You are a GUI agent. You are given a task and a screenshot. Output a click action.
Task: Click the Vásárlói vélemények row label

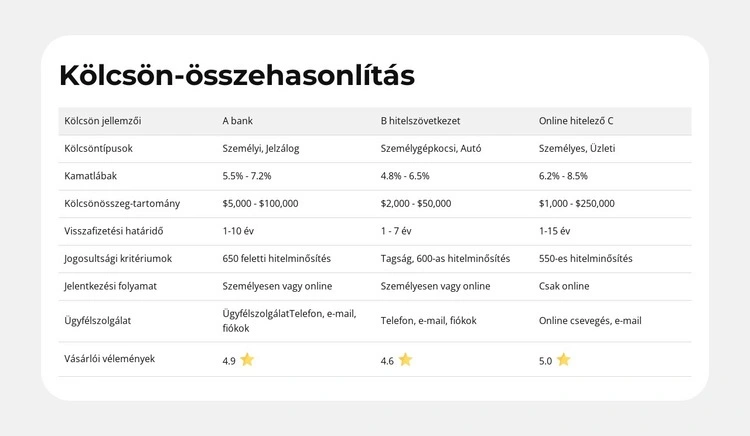click(109, 358)
